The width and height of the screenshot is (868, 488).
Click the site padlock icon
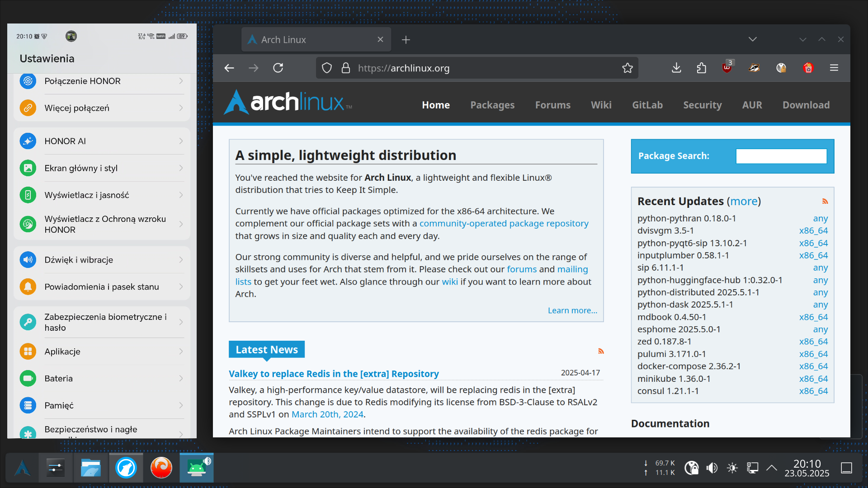click(x=346, y=68)
